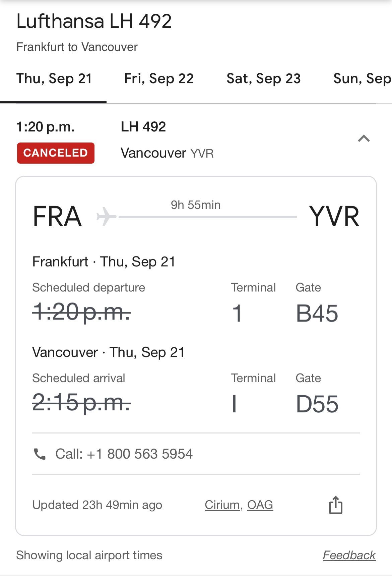Tap the YVR airport code on the route

(334, 217)
